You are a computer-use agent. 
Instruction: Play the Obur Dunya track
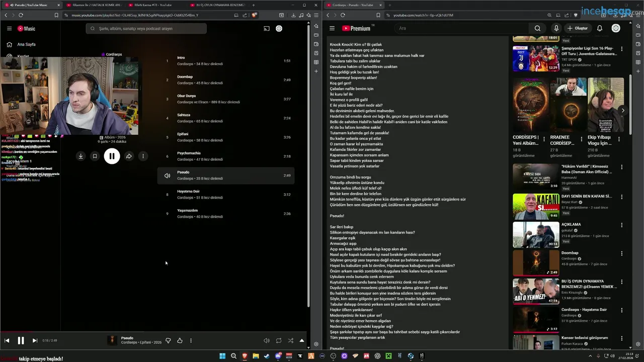pos(226,99)
